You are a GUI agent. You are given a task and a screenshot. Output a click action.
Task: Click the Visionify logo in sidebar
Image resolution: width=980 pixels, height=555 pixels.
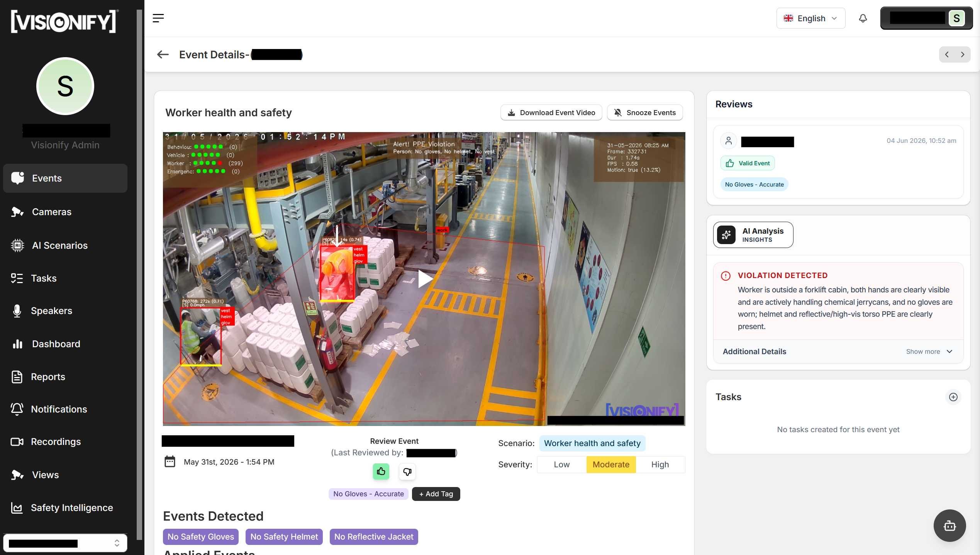64,21
